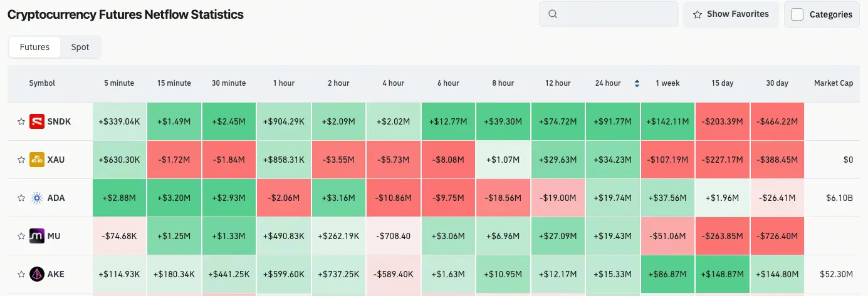This screenshot has height=296, width=868.
Task: Open the AKE symbol name
Action: pos(56,274)
